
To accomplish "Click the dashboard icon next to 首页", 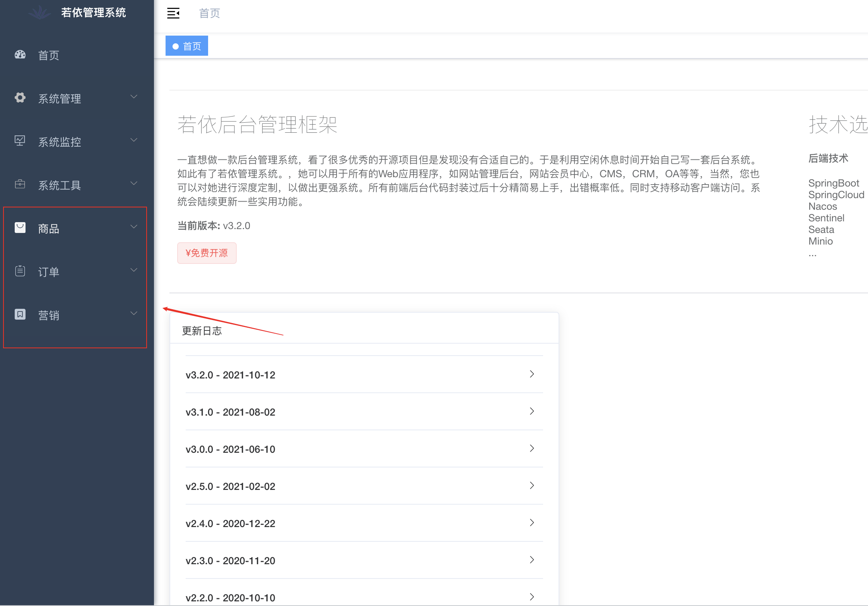I will [20, 55].
